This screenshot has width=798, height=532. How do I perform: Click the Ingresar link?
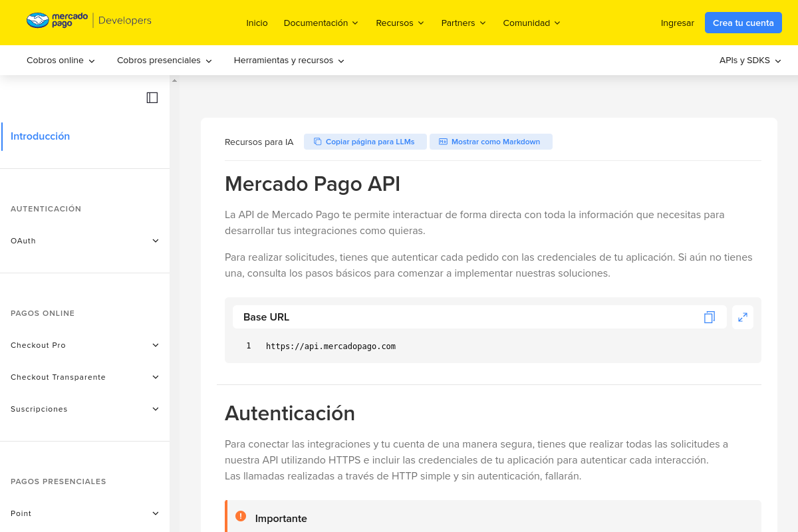tap(678, 23)
